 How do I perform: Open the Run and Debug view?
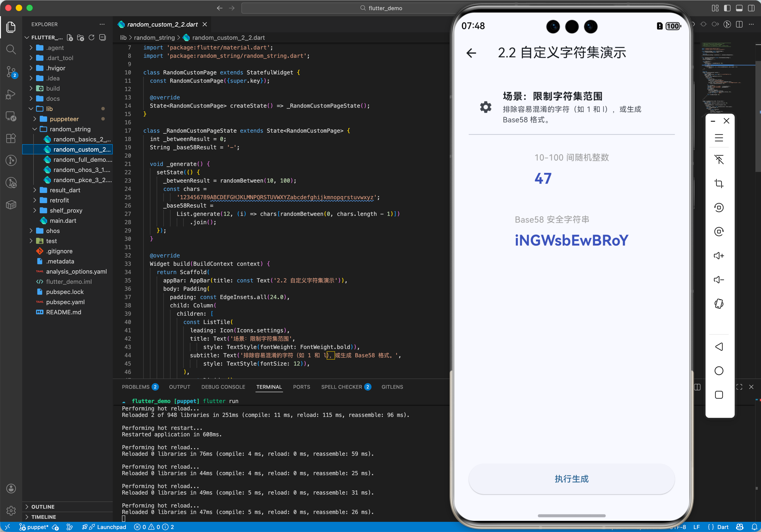coord(11,94)
